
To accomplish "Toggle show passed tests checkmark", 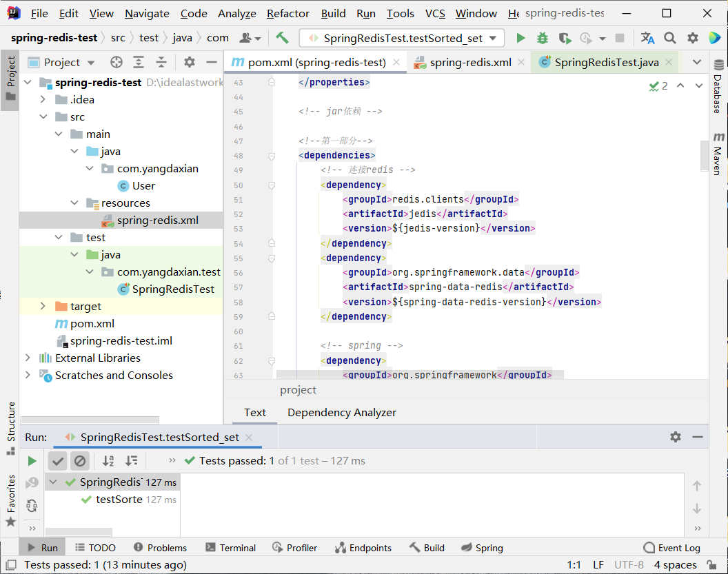I will pos(58,461).
